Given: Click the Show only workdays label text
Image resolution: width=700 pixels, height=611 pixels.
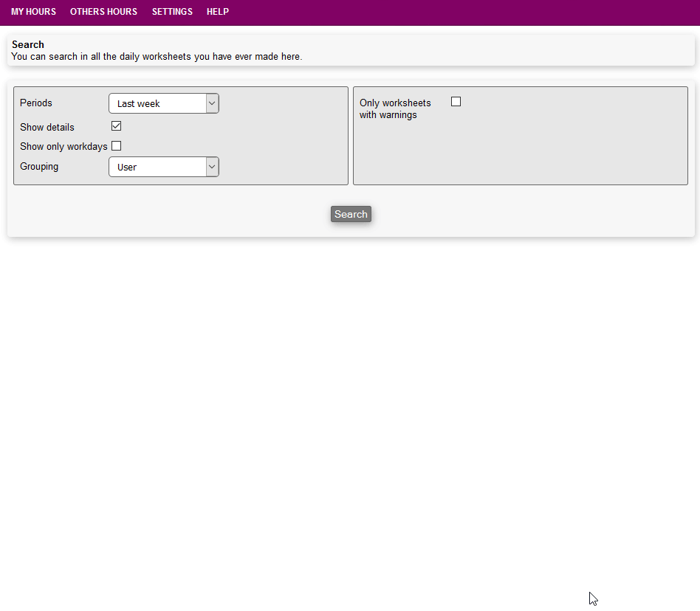Looking at the screenshot, I should coord(64,147).
